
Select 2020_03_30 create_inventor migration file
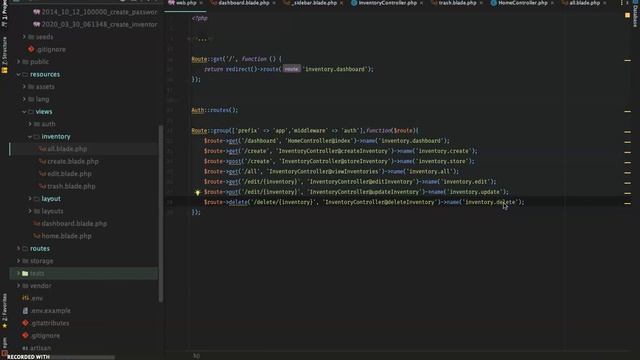tap(95, 24)
